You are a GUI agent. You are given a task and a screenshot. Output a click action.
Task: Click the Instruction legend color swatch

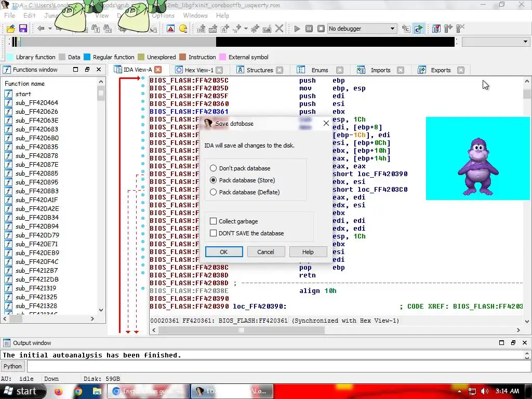(x=182, y=57)
